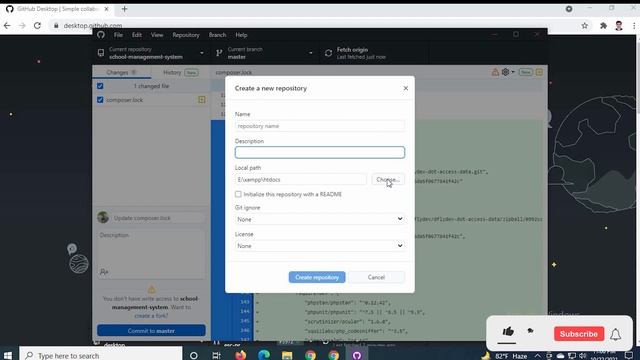Click the GitHub Desktop octocat logo icon
The image size is (640, 360).
(x=101, y=35)
